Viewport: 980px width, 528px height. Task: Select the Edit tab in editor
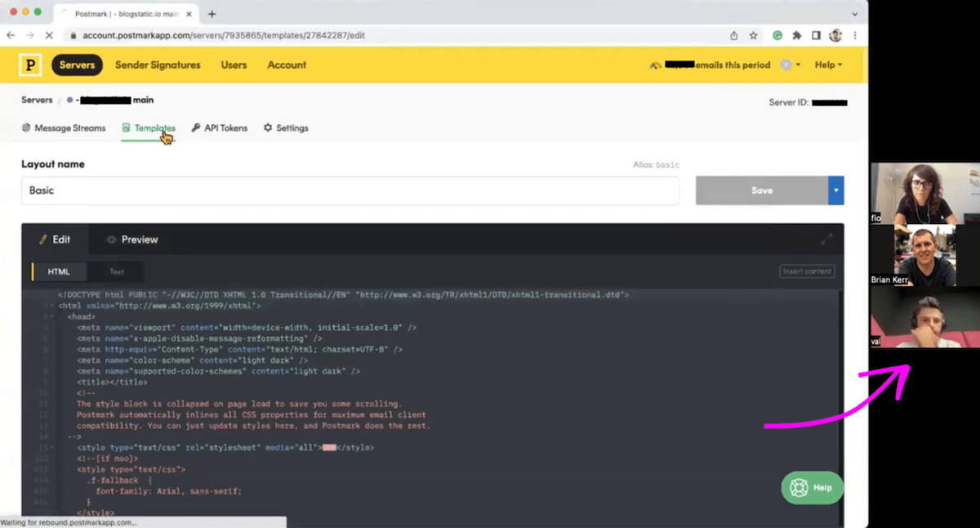pos(55,239)
